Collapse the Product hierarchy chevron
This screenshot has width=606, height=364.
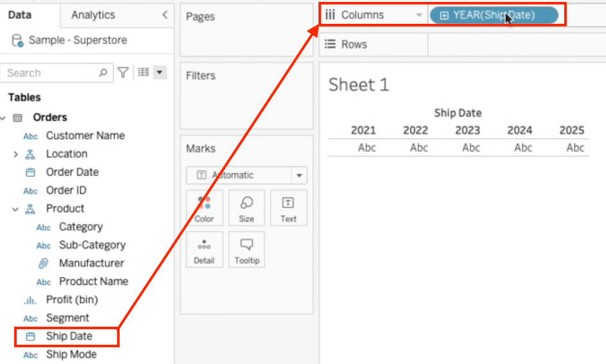[15, 209]
